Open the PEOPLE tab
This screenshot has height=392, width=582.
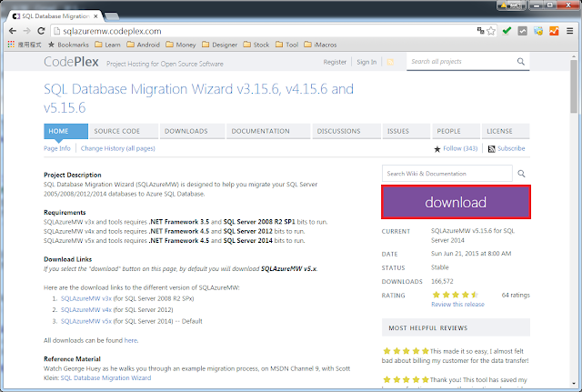click(457, 131)
